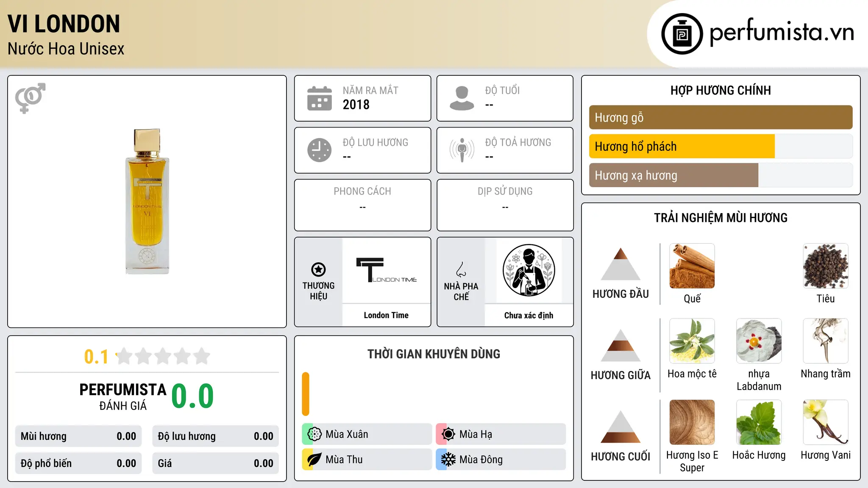Image resolution: width=868 pixels, height=488 pixels.
Task: Open the Chưa xác định perfumer label
Action: click(x=529, y=315)
